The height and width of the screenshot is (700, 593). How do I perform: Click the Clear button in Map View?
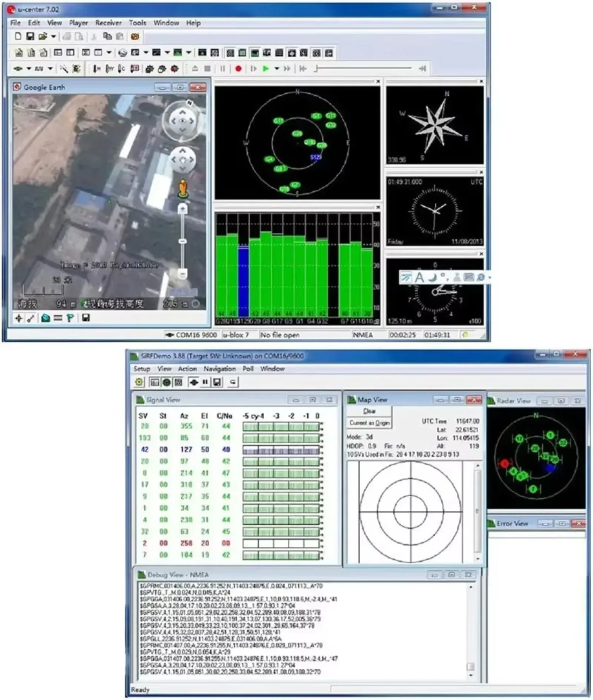(369, 411)
